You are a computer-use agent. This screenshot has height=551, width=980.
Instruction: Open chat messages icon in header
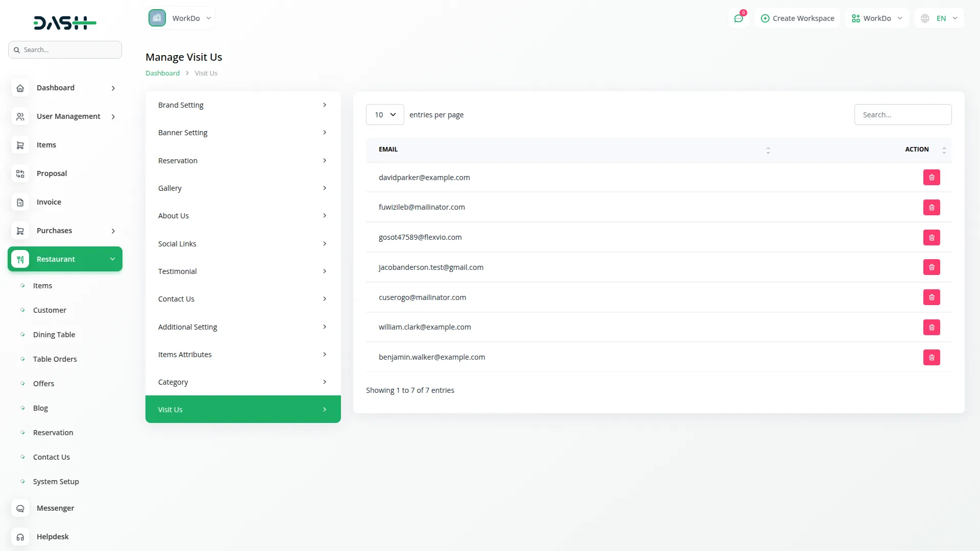[739, 18]
